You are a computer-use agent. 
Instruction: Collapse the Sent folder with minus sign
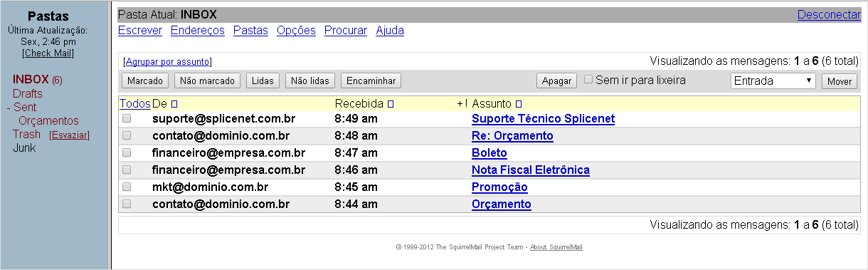coord(8,107)
